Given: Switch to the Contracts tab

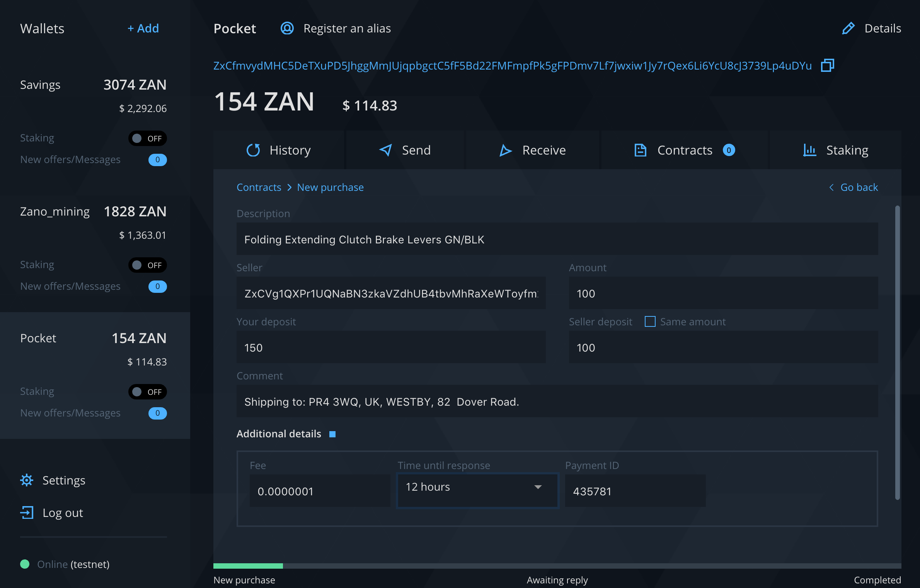Looking at the screenshot, I should tap(684, 150).
